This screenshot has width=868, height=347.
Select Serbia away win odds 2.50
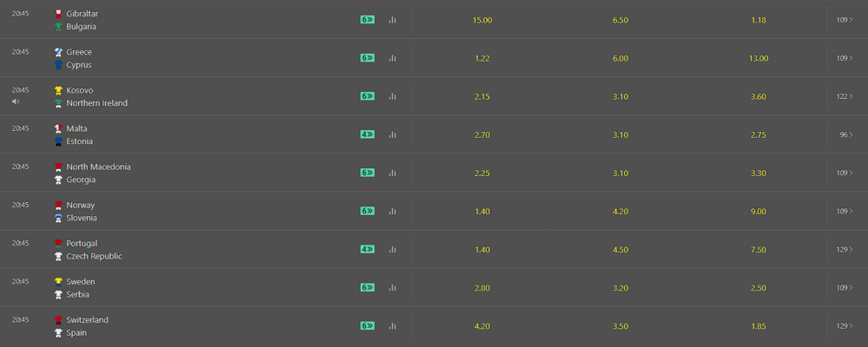(759, 288)
